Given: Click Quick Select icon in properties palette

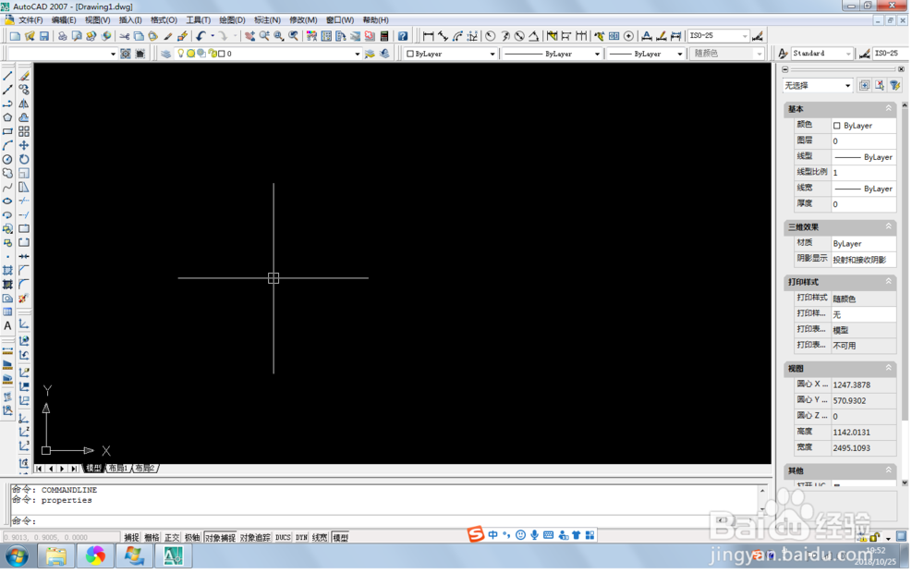Looking at the screenshot, I should pos(895,86).
